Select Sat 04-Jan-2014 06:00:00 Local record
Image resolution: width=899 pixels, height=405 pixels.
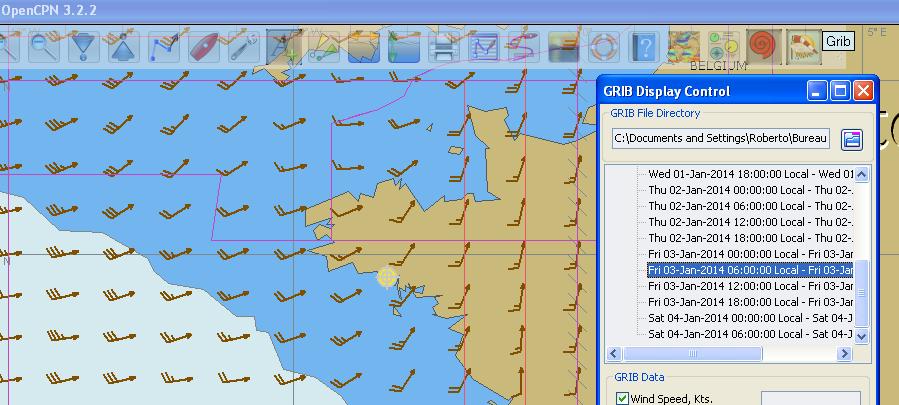tap(751, 334)
